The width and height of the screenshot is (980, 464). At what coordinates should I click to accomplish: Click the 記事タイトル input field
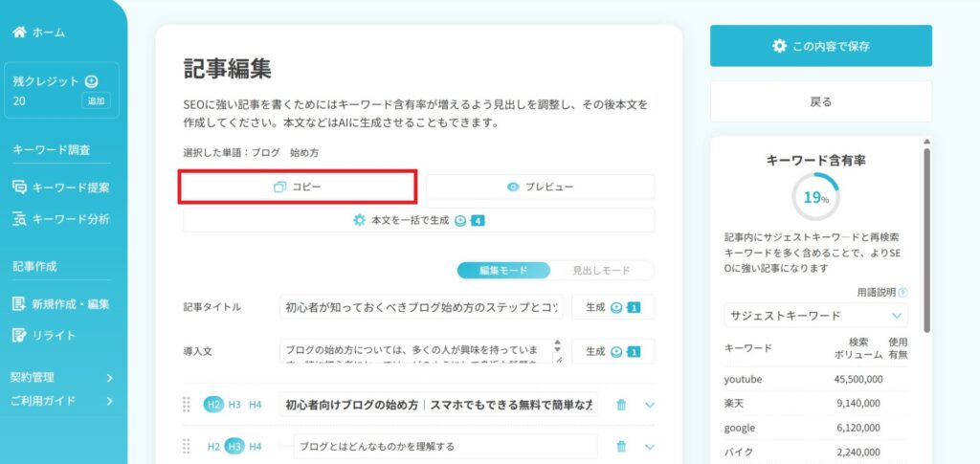tap(421, 307)
